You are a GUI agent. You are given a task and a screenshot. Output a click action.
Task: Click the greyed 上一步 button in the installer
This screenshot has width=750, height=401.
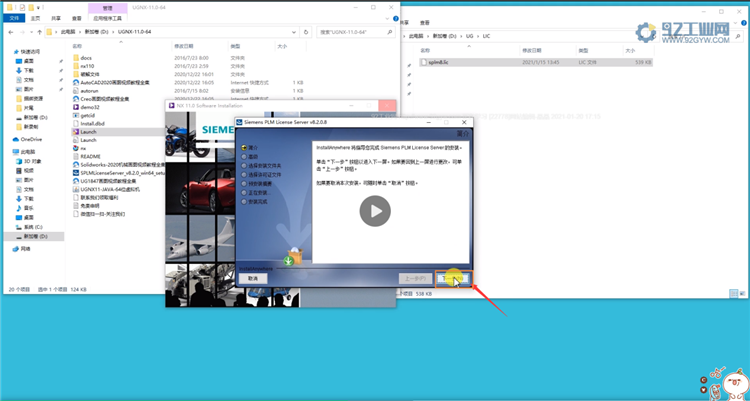(415, 278)
